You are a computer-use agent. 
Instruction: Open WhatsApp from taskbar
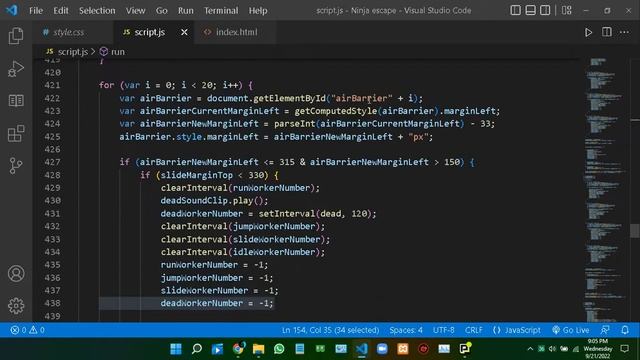tap(279, 349)
